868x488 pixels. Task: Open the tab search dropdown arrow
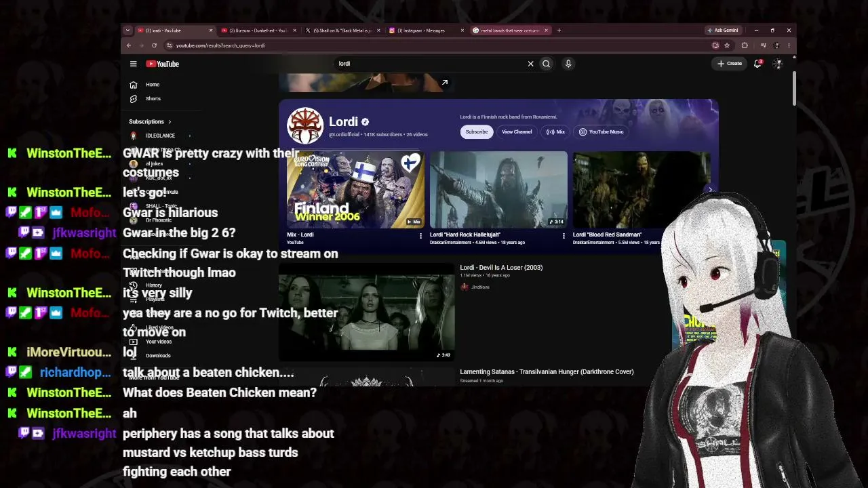(x=127, y=30)
